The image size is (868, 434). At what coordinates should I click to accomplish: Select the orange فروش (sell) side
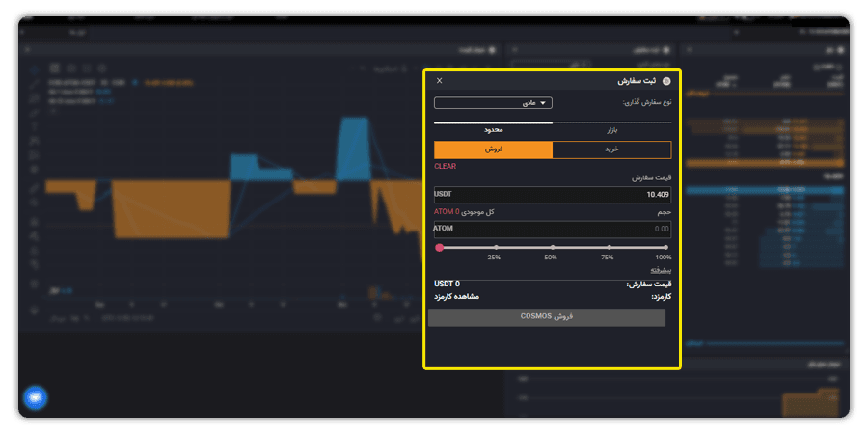point(493,149)
